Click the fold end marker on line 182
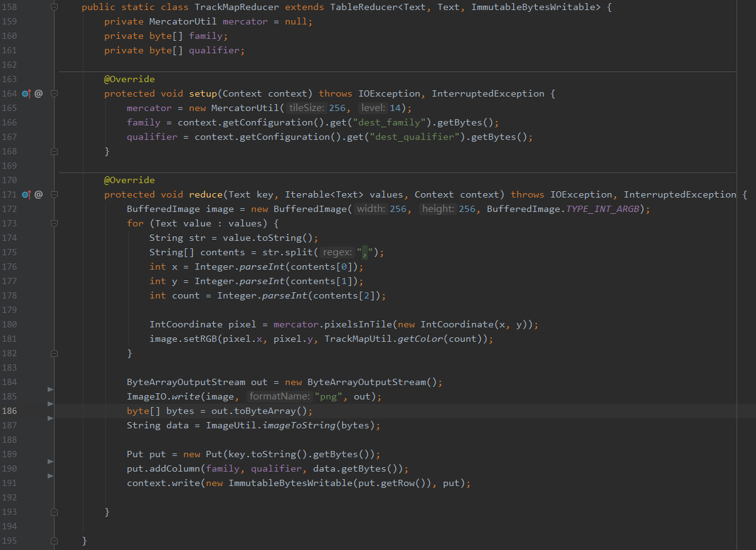 pos(54,353)
